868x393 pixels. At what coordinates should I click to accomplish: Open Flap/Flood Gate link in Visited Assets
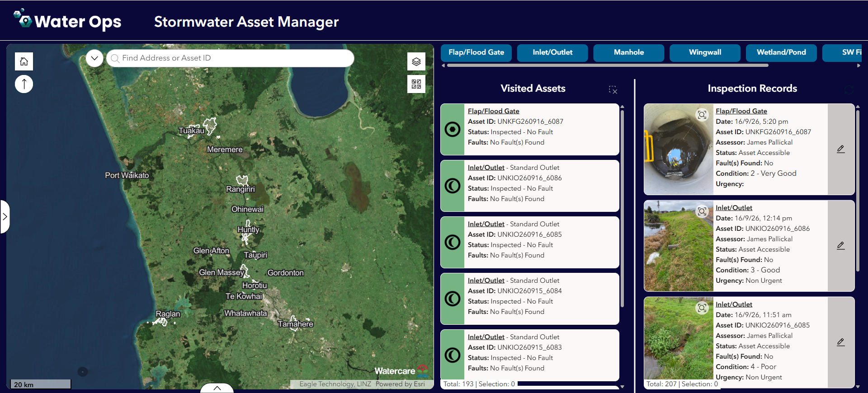493,111
